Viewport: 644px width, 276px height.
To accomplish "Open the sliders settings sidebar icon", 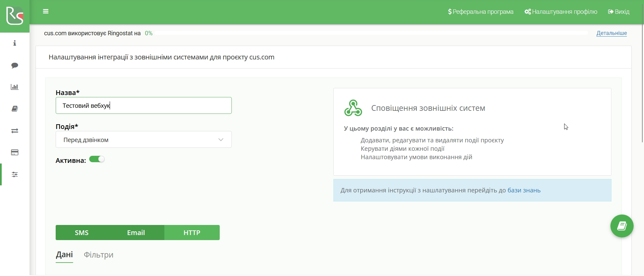I will point(15,174).
